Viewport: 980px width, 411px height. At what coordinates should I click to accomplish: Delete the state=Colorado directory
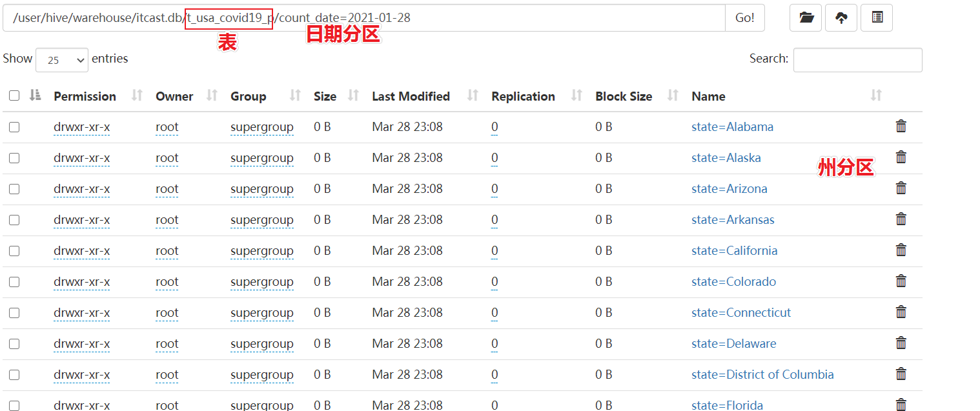901,281
